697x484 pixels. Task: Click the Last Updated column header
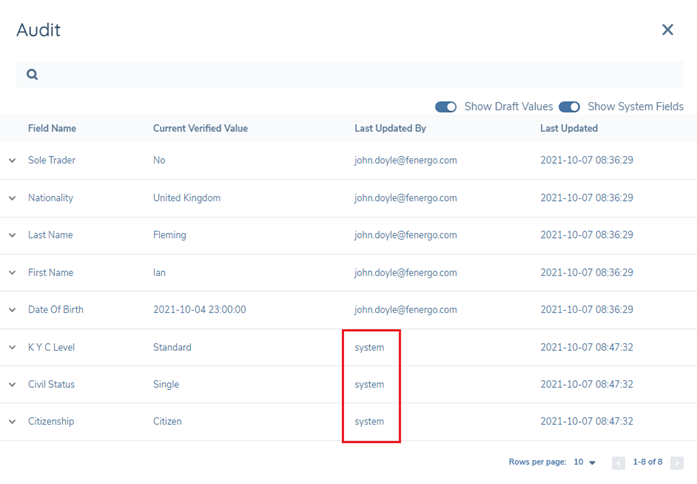point(569,128)
